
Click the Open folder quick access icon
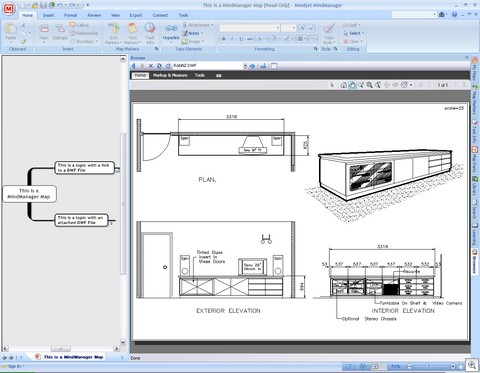coord(35,5)
